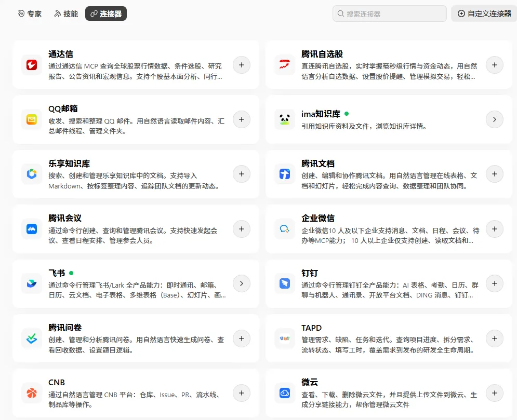Click the magnifier icon in search box
Screen dimensions: 517x420
[x=341, y=14]
